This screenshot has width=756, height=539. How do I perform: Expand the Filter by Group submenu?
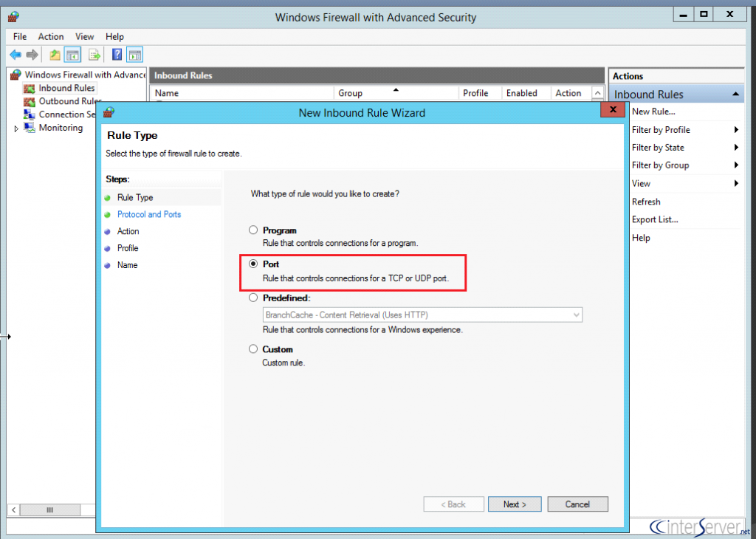pyautogui.click(x=736, y=165)
